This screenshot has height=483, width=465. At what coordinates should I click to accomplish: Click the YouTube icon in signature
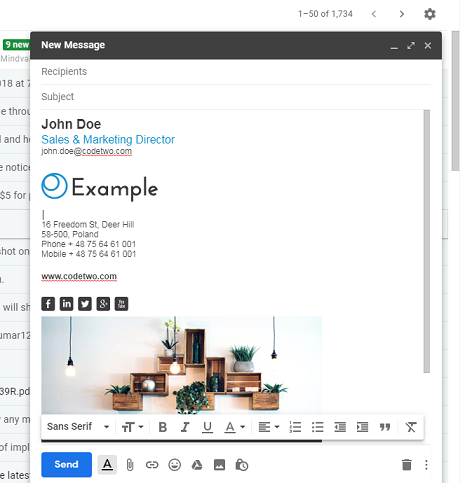pyautogui.click(x=121, y=304)
